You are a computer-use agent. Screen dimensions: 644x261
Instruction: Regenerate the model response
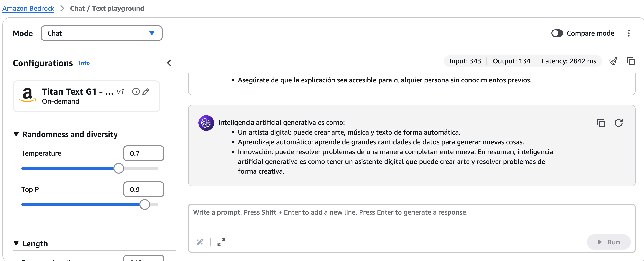[618, 123]
